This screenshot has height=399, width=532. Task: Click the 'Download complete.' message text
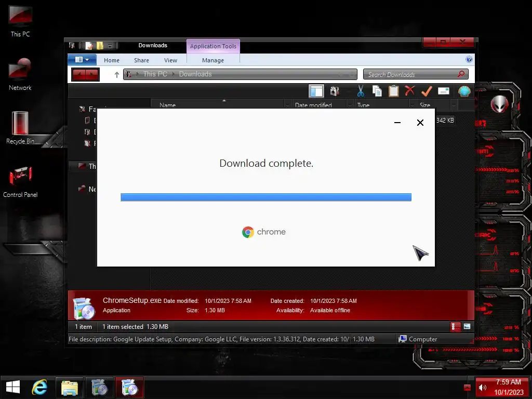tap(267, 163)
